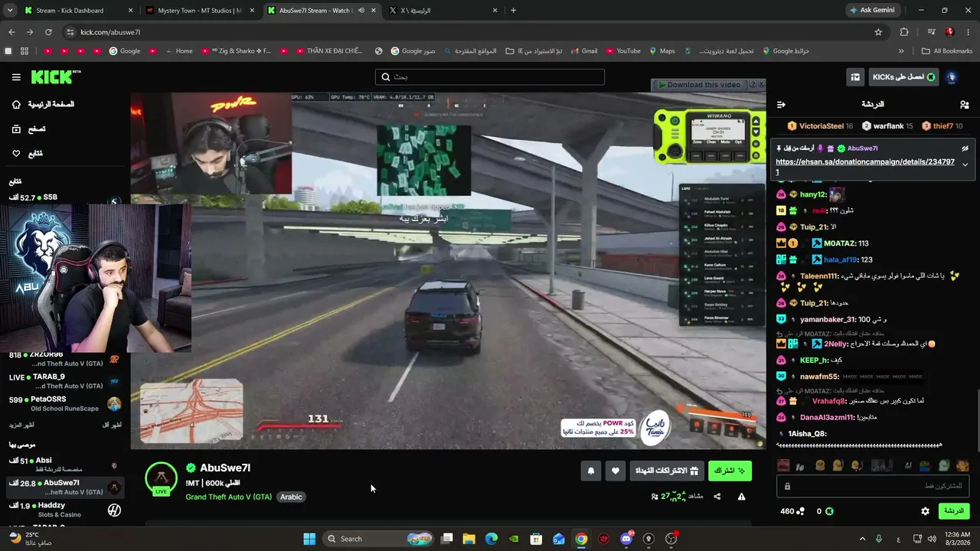980x551 pixels.
Task: Open the Kick sidebar hamburger menu
Action: pos(16,77)
